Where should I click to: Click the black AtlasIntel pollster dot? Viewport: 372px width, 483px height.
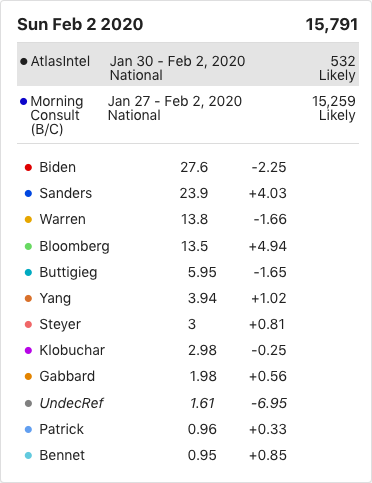tap(24, 61)
